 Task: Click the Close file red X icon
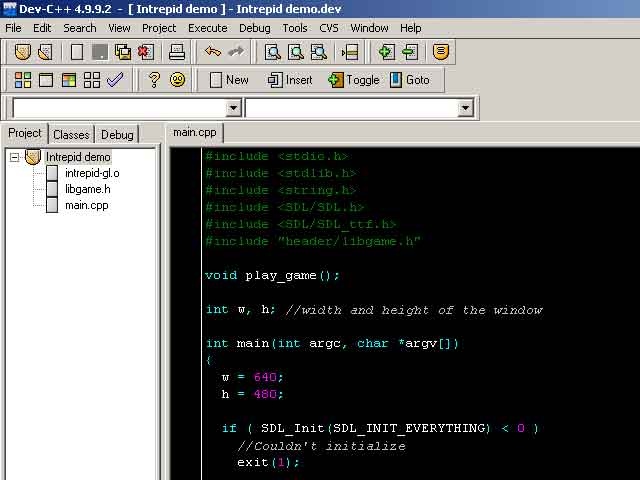[145, 51]
